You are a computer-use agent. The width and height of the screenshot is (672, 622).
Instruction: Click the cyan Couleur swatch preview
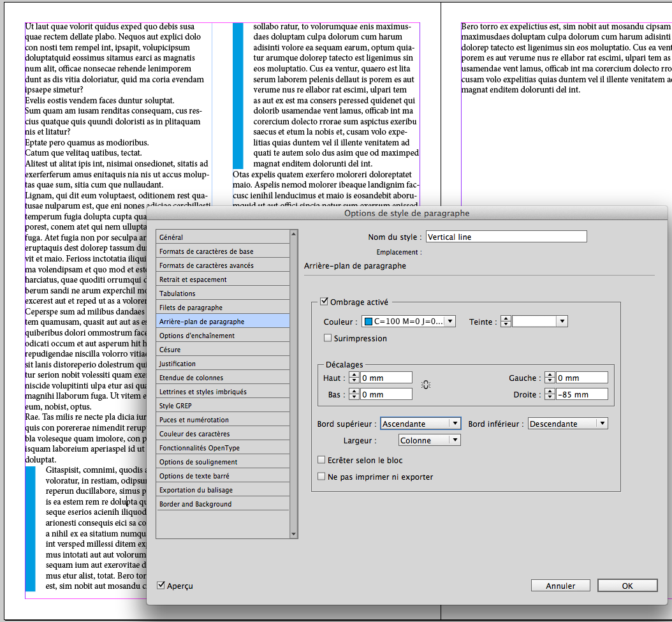[368, 322]
